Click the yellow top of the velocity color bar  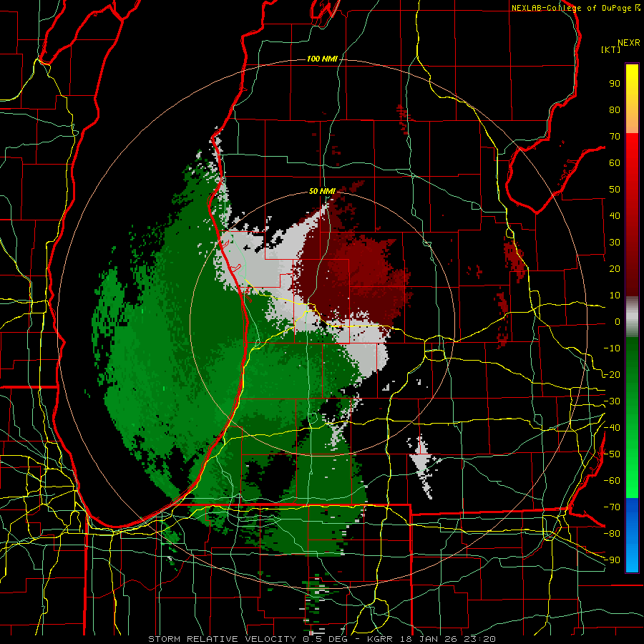point(632,82)
